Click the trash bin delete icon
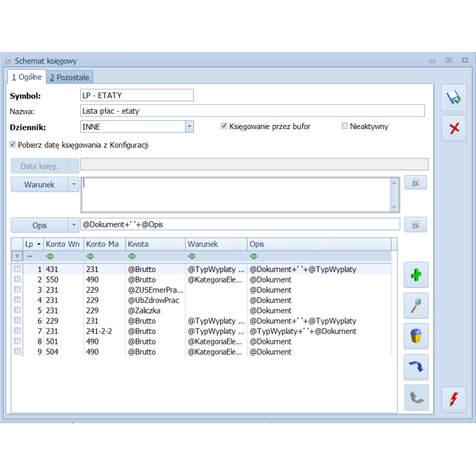 click(416, 336)
